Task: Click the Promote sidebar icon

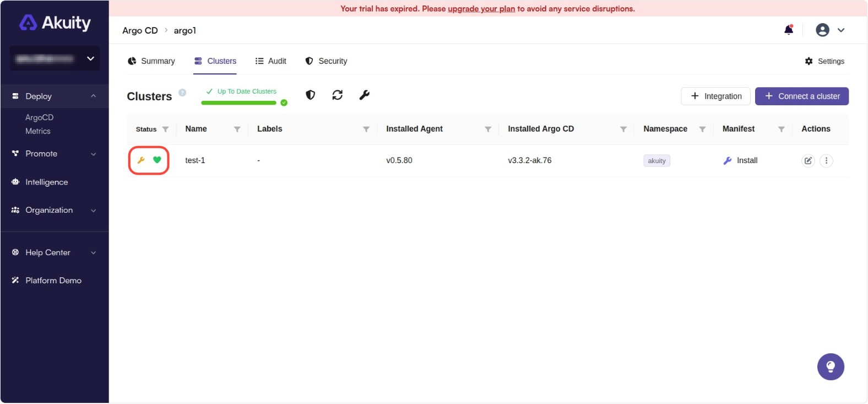Action: [15, 153]
